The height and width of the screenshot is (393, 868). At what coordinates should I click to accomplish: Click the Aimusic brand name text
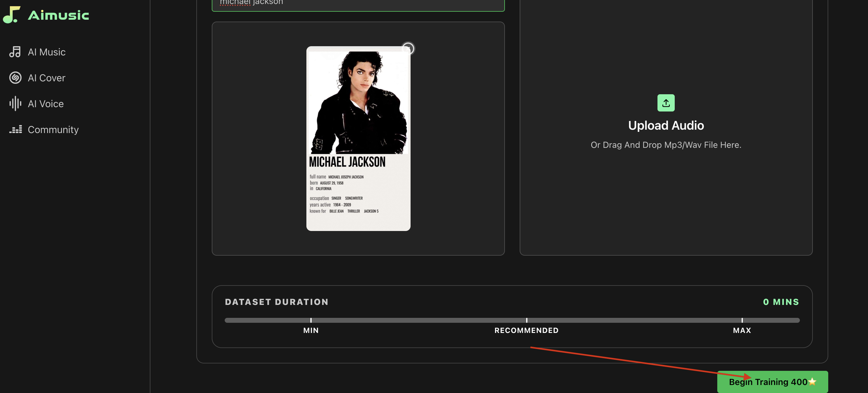[x=58, y=15]
